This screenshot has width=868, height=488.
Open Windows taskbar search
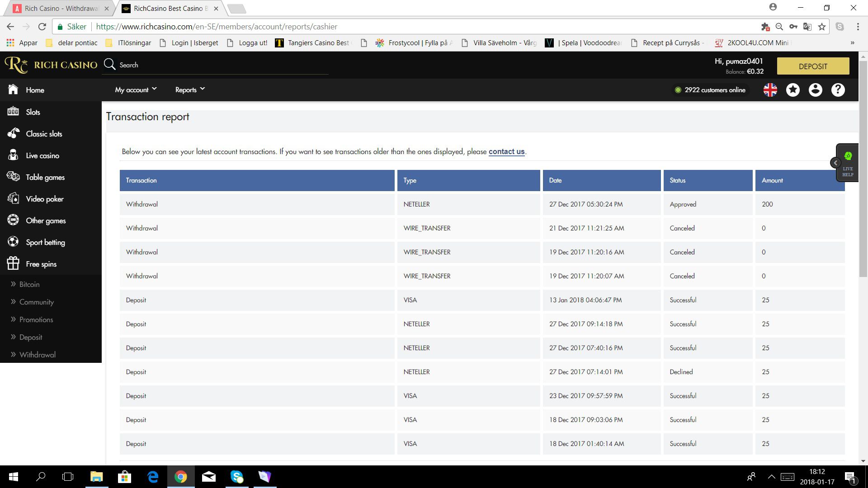click(x=41, y=477)
